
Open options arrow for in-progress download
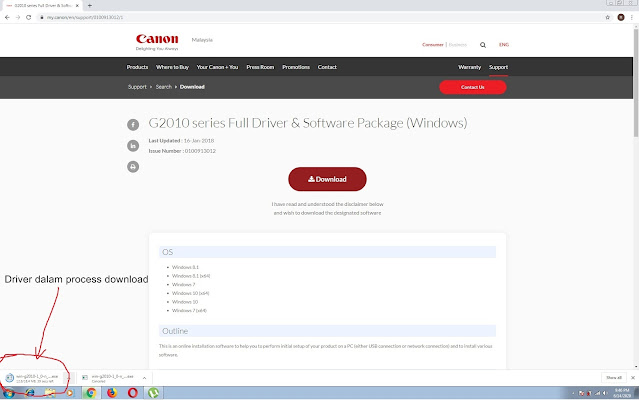point(68,378)
